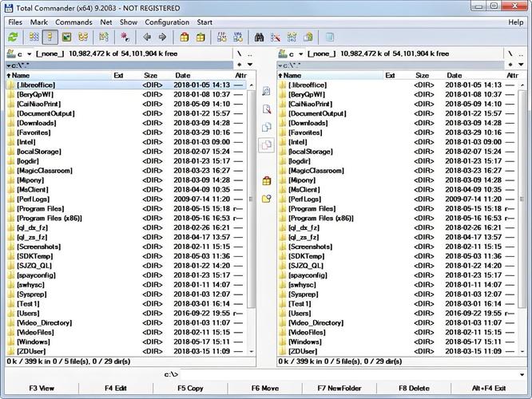
Task: Click the Edit icon in middle button bar
Action: (x=266, y=109)
